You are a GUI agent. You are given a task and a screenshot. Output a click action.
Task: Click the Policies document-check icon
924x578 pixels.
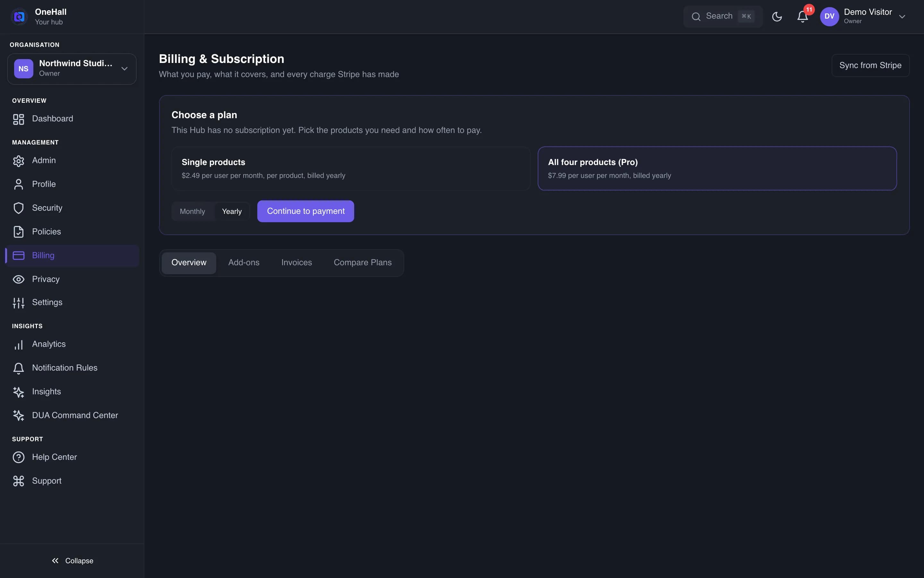pos(18,232)
